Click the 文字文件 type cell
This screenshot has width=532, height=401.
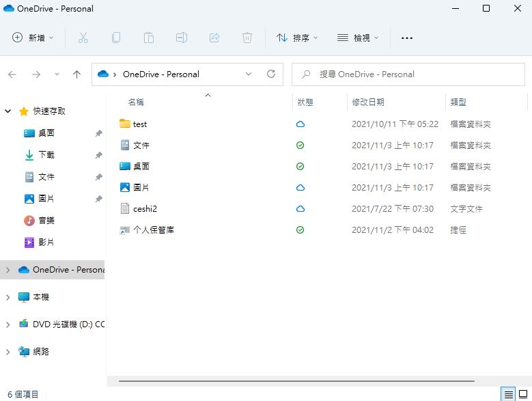click(x=466, y=208)
